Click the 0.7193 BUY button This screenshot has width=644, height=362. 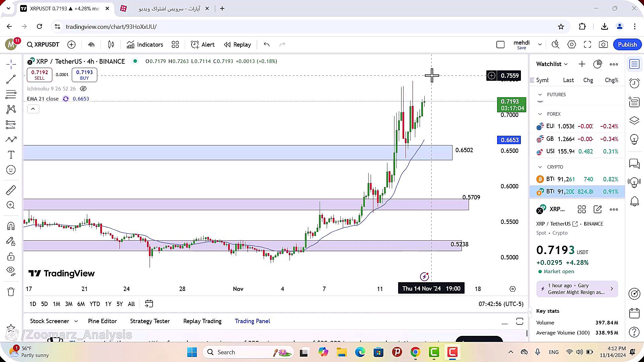point(85,75)
